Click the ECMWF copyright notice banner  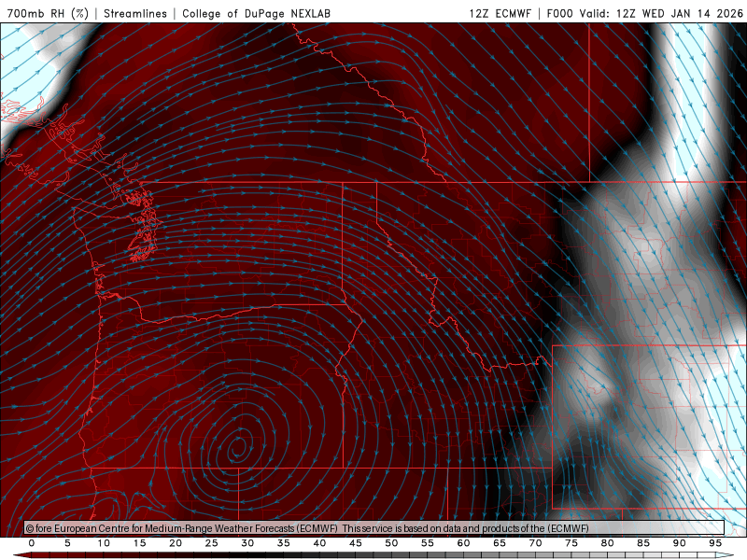[374, 528]
